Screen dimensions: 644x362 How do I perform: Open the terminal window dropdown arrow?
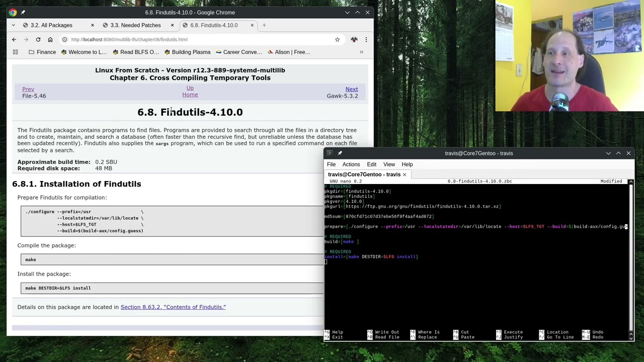tap(608, 153)
